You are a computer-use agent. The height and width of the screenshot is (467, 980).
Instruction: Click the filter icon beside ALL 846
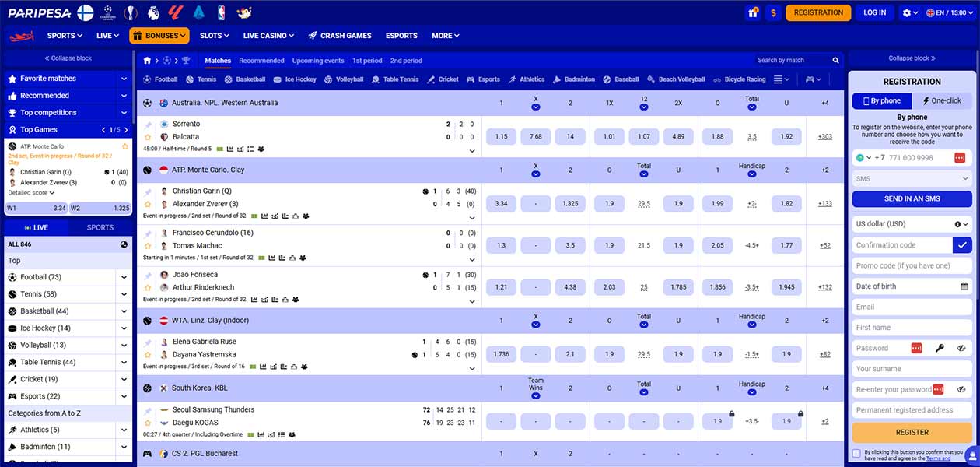124,244
